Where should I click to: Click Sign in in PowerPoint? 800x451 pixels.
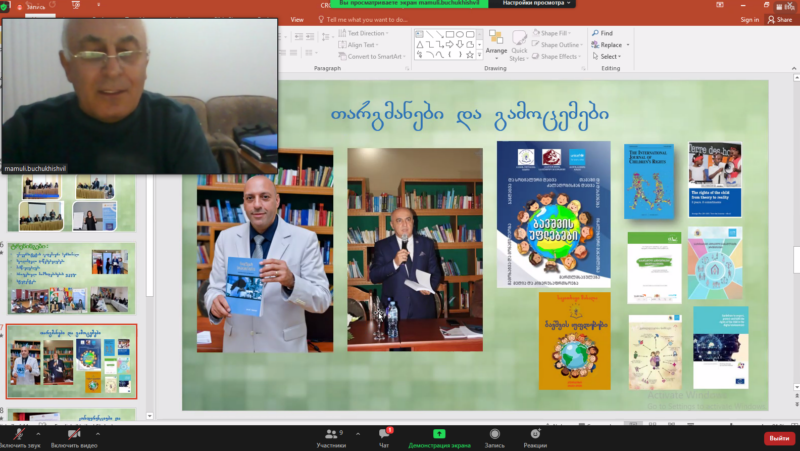pyautogui.click(x=749, y=19)
